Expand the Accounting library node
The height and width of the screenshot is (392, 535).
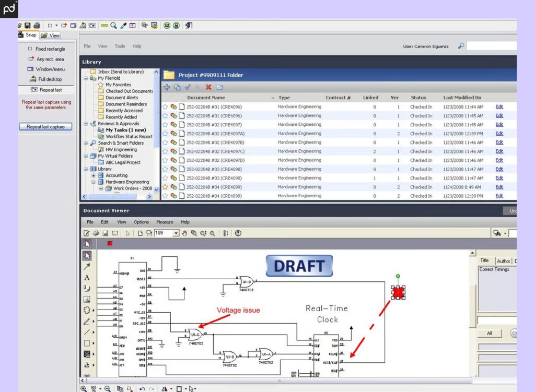(93, 175)
